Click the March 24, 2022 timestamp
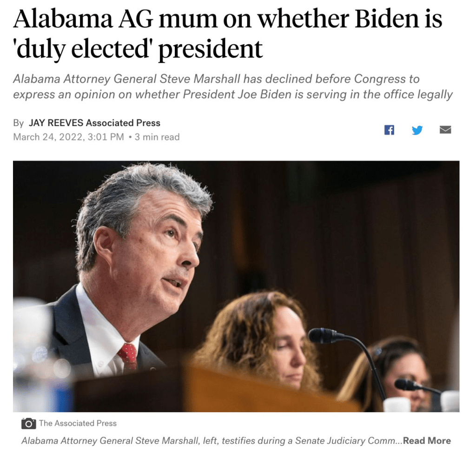This screenshot has width=476, height=453. 68,137
